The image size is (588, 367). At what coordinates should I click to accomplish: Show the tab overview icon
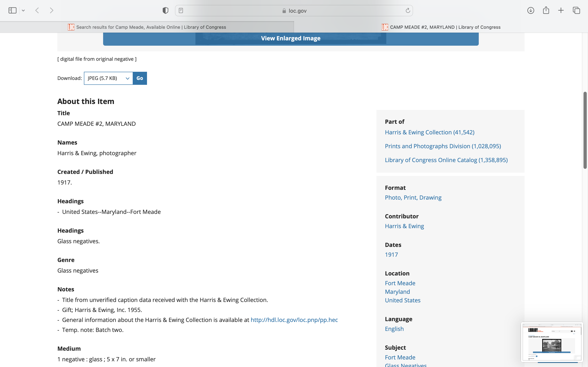[x=576, y=10]
